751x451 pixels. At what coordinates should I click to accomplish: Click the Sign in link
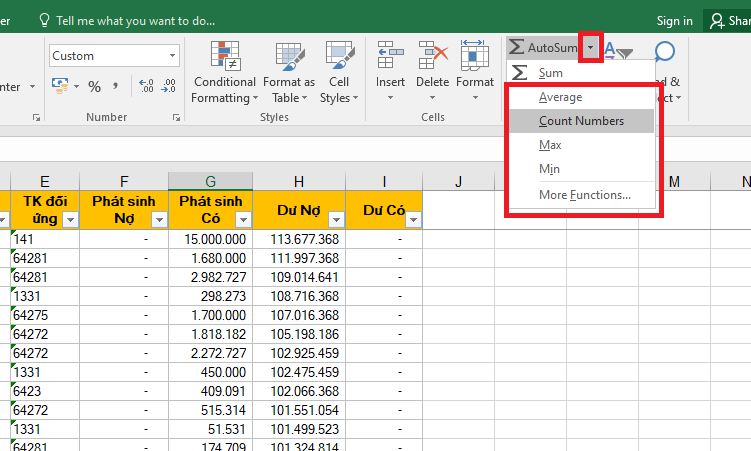674,20
